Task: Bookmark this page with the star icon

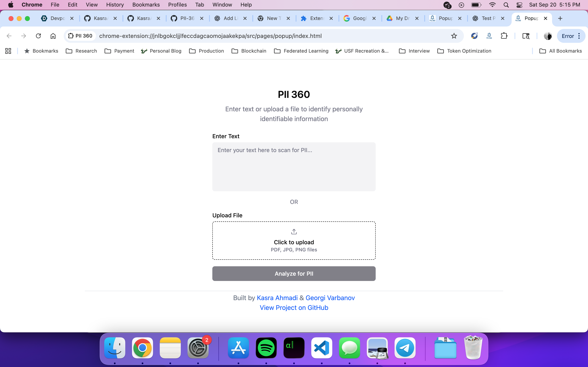Action: pos(454,36)
